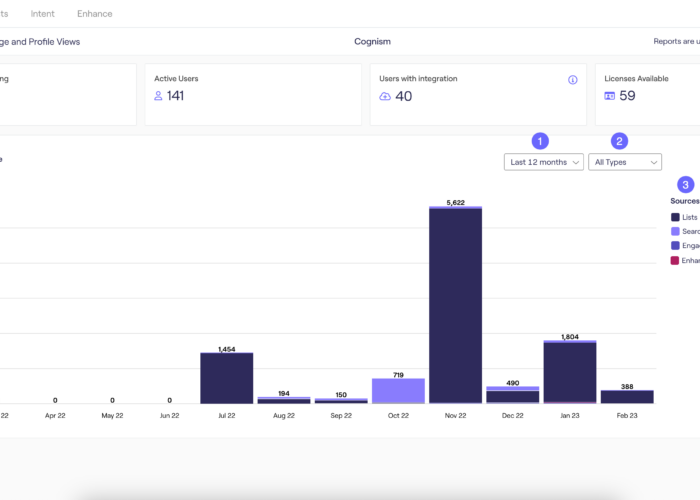This screenshot has height=500, width=700.
Task: Click the cloud icon beside 40
Action: [385, 96]
